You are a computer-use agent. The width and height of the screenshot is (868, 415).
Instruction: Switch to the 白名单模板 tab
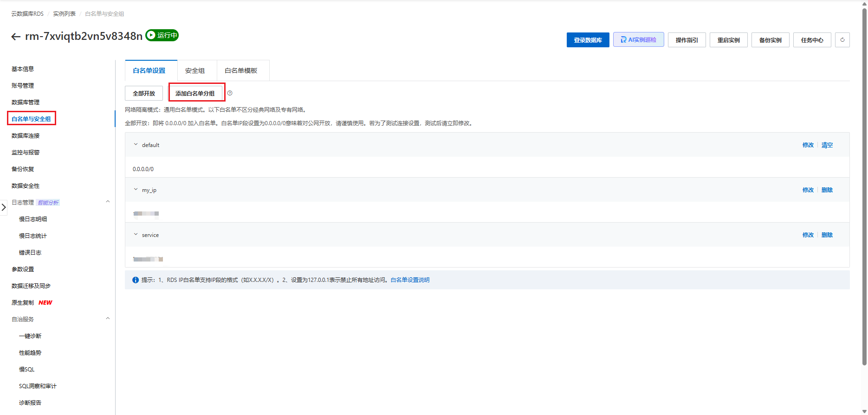tap(241, 70)
